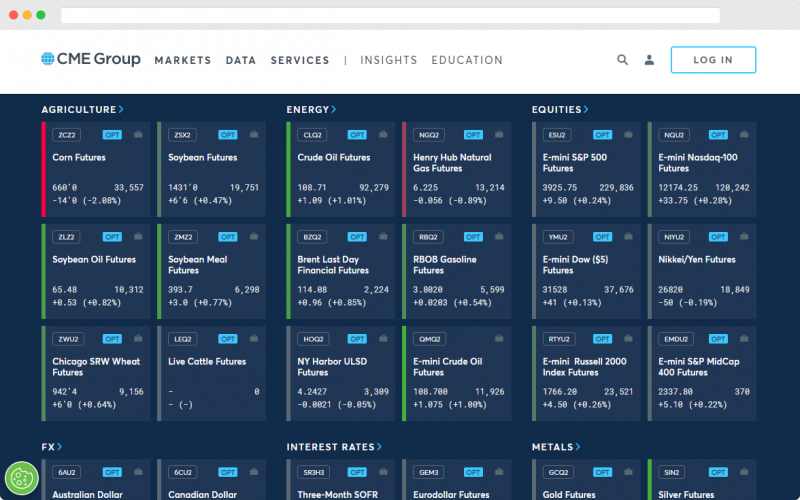The image size is (800, 500).
Task: Click the ESU2 contract code
Action: point(557,135)
